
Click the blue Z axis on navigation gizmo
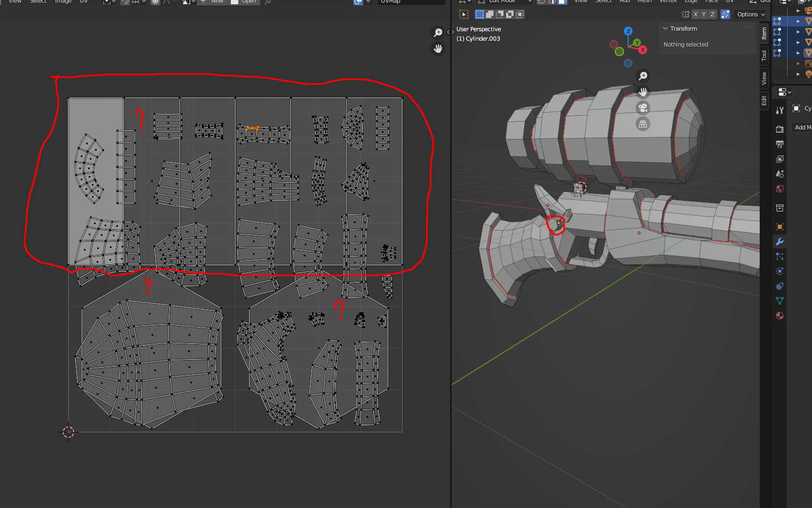point(628,31)
